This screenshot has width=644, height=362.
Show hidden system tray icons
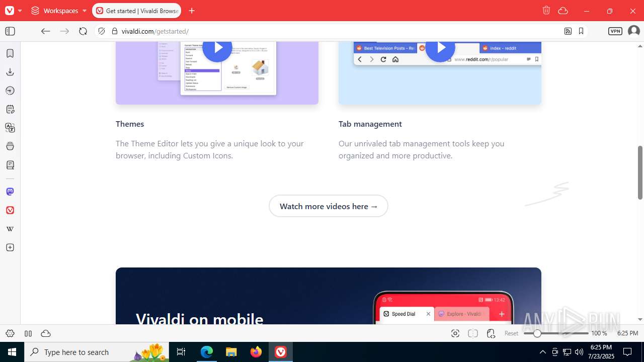tap(542, 352)
